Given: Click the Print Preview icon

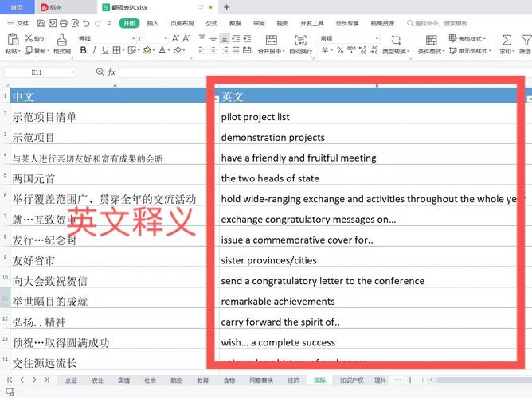Looking at the screenshot, I should (x=75, y=23).
